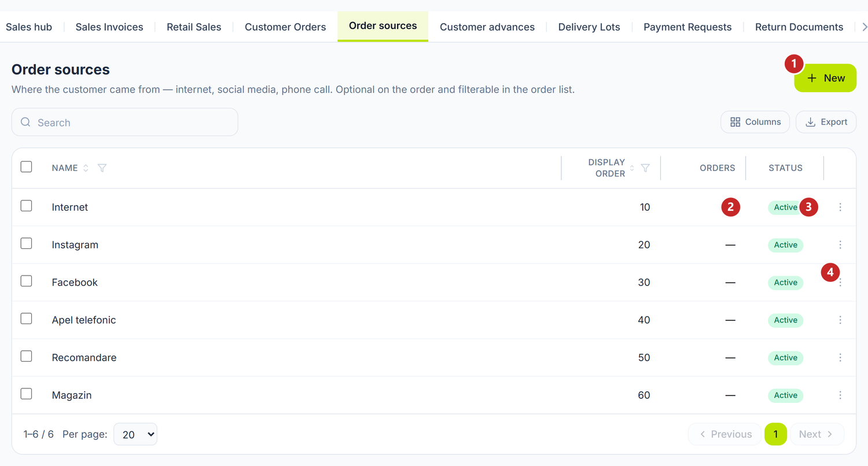Click the Export button

(x=826, y=122)
